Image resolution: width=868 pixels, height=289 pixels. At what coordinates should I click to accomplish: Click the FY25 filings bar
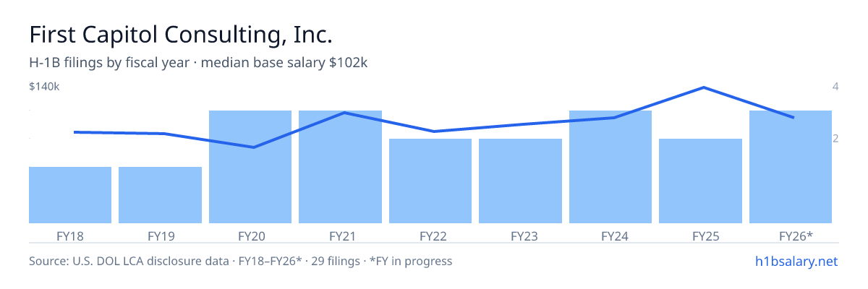pos(700,181)
